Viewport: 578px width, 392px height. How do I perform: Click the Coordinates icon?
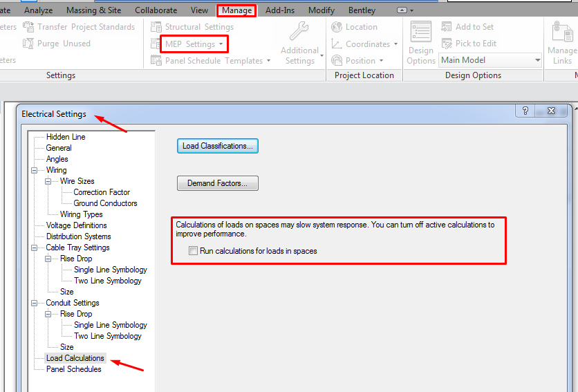(x=337, y=44)
